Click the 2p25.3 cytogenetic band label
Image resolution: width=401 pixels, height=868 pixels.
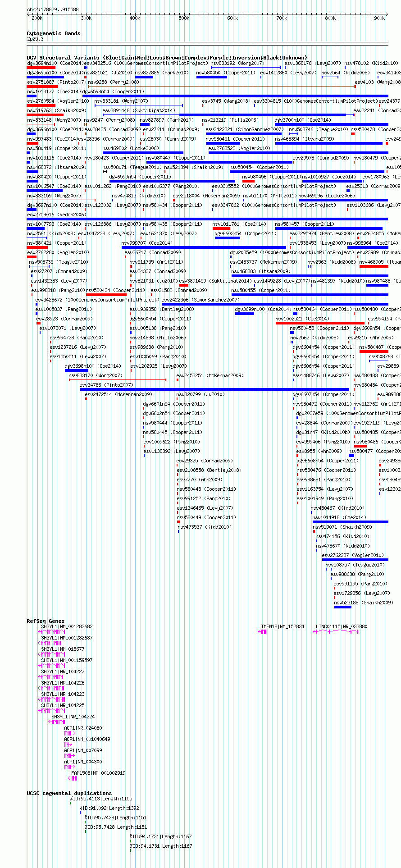coord(35,39)
